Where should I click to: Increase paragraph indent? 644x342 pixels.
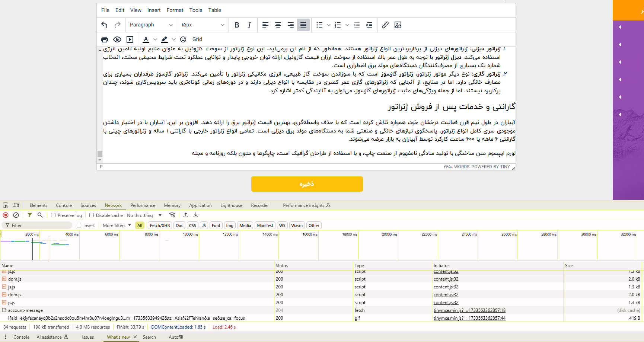pos(369,25)
